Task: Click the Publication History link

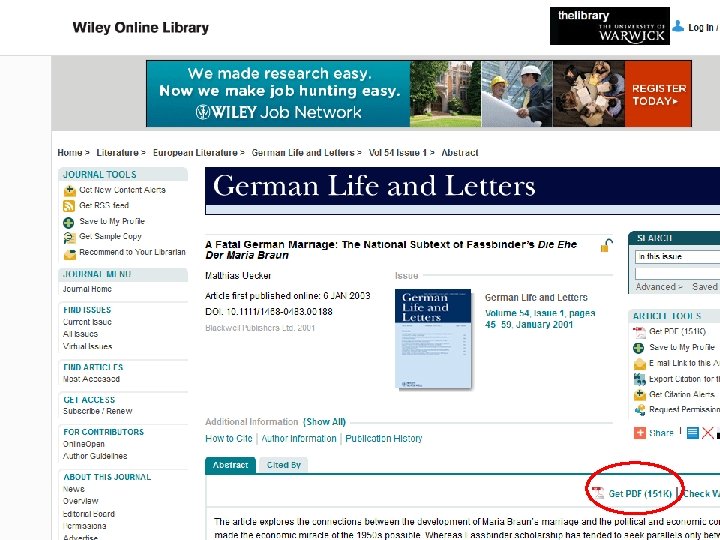Action: 384,439
